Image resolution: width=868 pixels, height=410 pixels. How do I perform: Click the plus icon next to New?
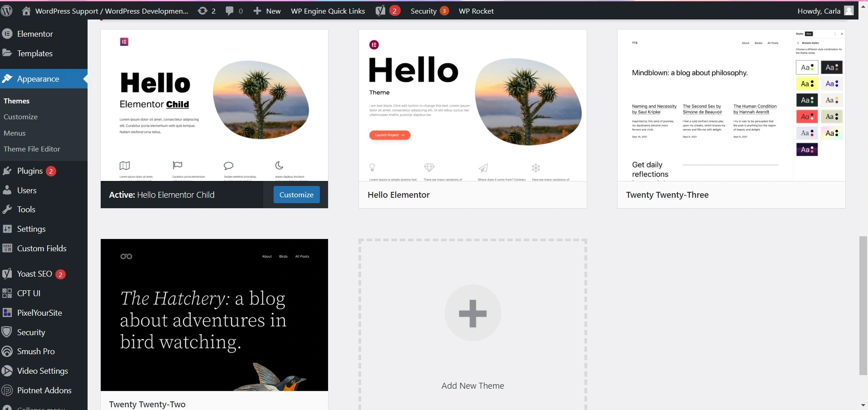tap(257, 11)
